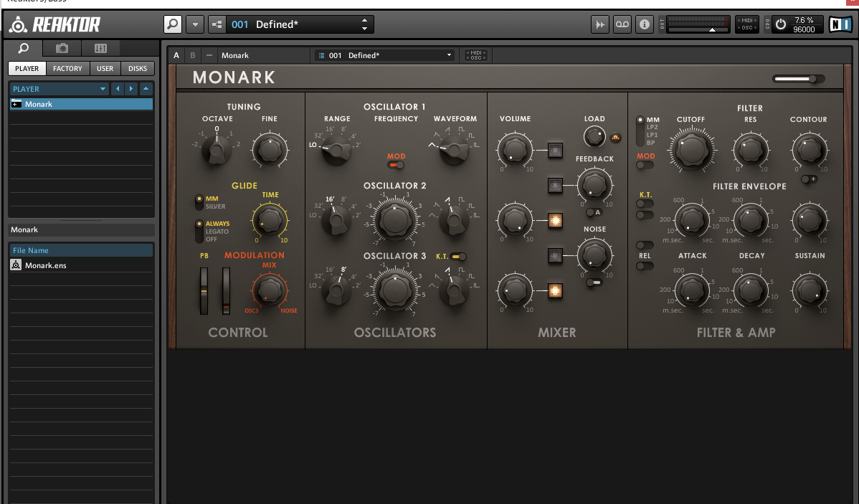859x504 pixels.
Task: Click the File Name column header
Action: pyautogui.click(x=81, y=250)
